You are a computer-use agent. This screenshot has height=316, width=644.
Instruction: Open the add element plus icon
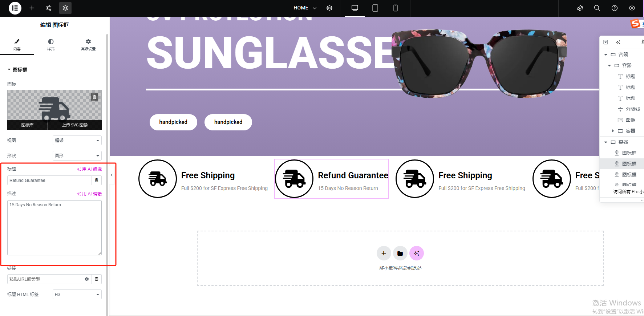[32, 8]
